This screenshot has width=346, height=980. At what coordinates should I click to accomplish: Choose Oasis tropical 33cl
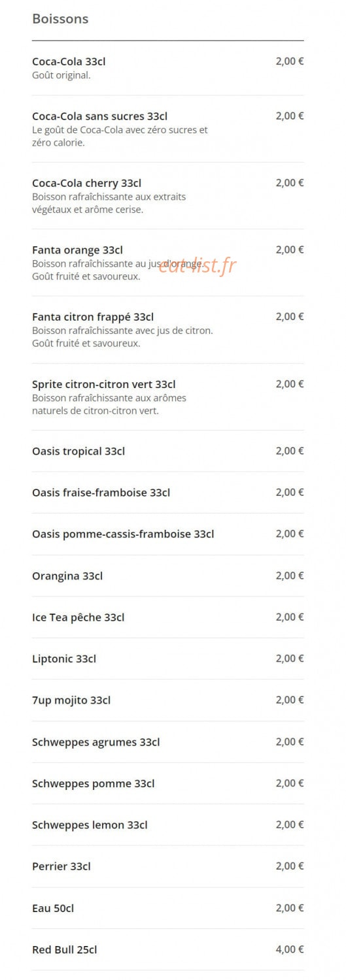point(167,451)
